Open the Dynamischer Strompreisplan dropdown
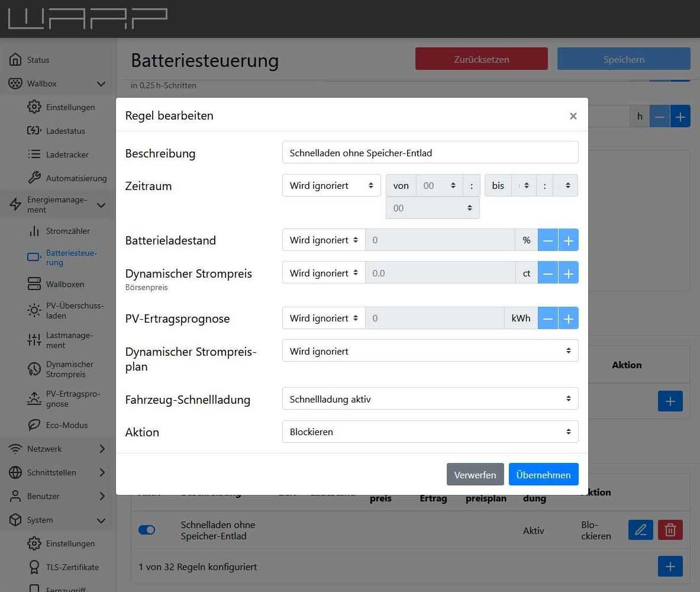Image resolution: width=700 pixels, height=592 pixels. (430, 351)
